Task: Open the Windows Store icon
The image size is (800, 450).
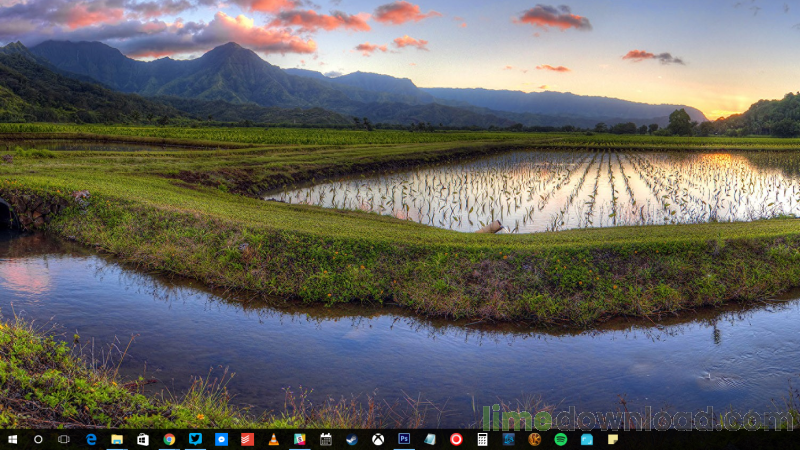Action: coord(143,439)
